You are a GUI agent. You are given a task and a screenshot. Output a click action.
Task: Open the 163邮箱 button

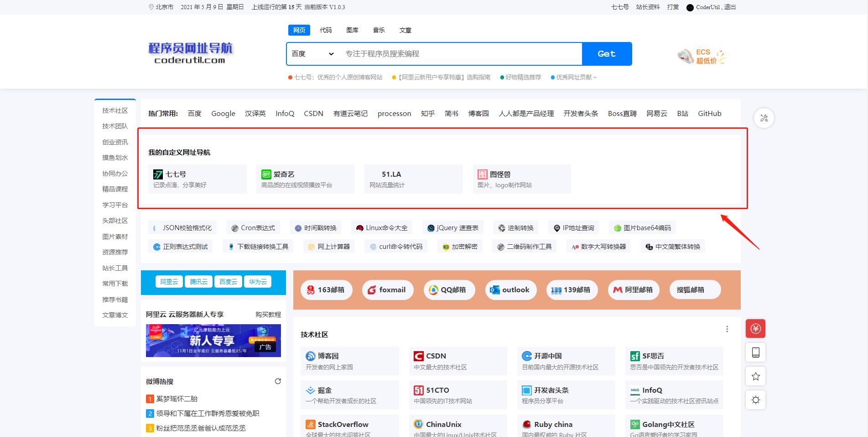[327, 290]
